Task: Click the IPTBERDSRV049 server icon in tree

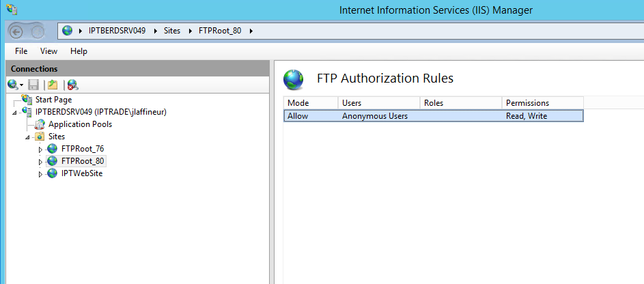Action: pos(27,112)
